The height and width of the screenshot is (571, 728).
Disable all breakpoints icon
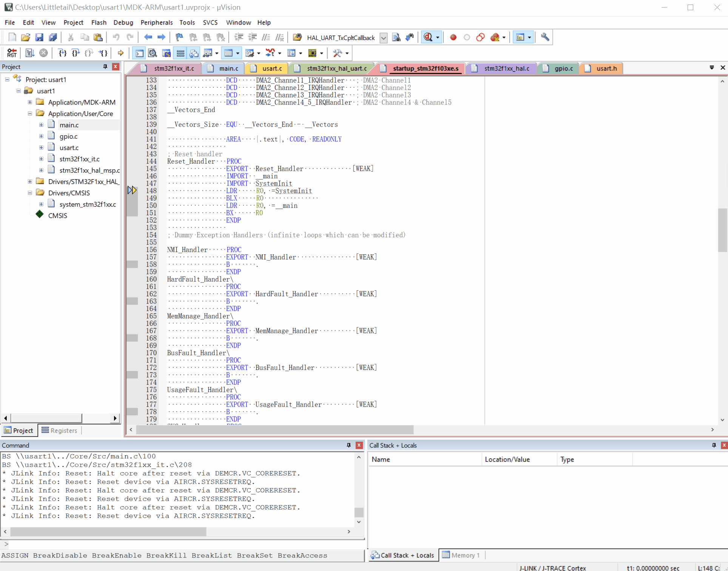[480, 37]
